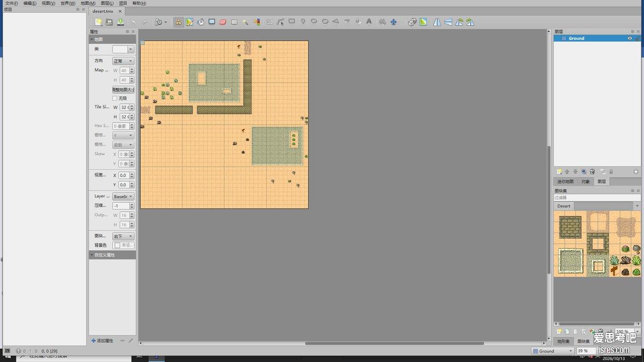Open the 地图(M) menu
Image resolution: width=644 pixels, height=362 pixels.
[88, 3]
